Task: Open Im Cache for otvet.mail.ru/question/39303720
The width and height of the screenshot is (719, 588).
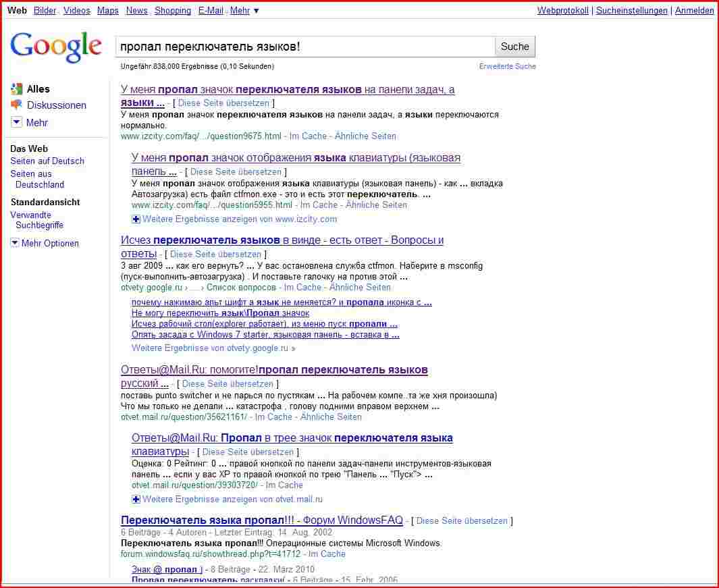Action: pos(284,485)
